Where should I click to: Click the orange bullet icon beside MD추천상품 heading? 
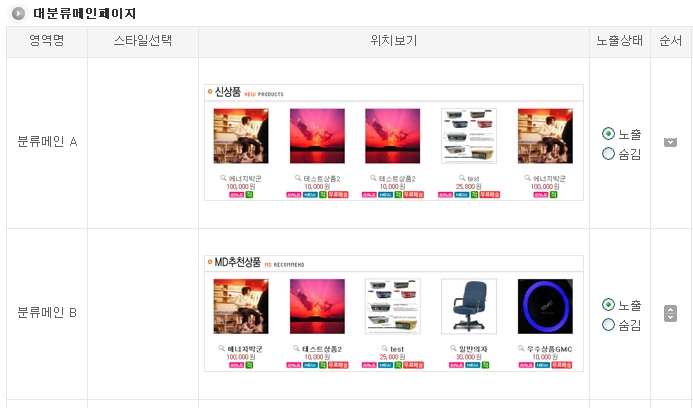210,262
